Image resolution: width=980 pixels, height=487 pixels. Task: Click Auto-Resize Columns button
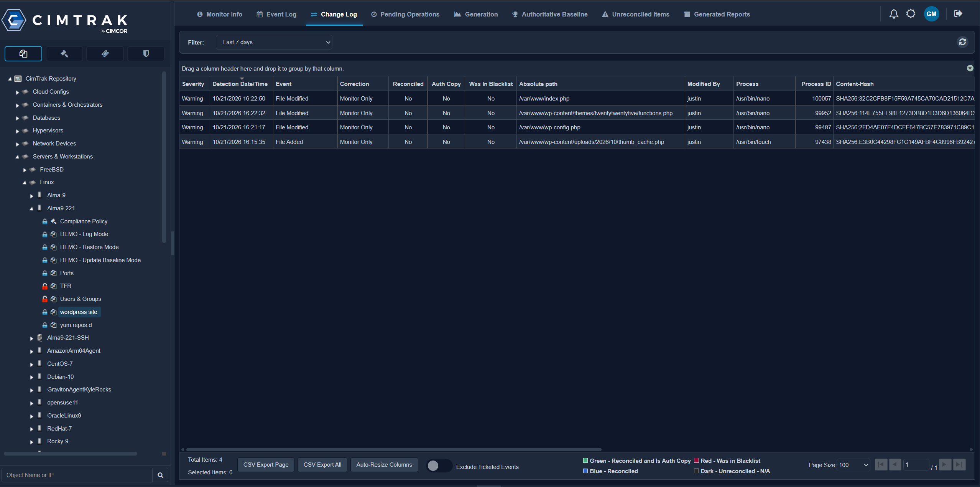coord(384,465)
